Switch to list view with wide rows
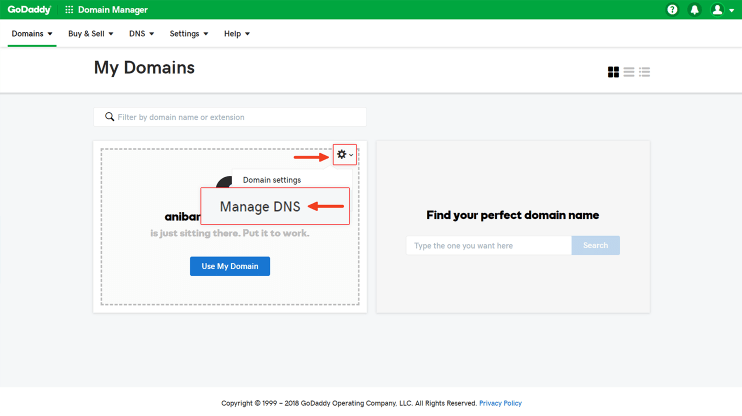 629,72
